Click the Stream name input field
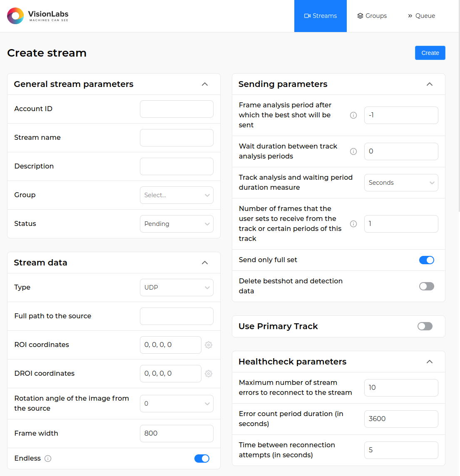 pyautogui.click(x=177, y=138)
